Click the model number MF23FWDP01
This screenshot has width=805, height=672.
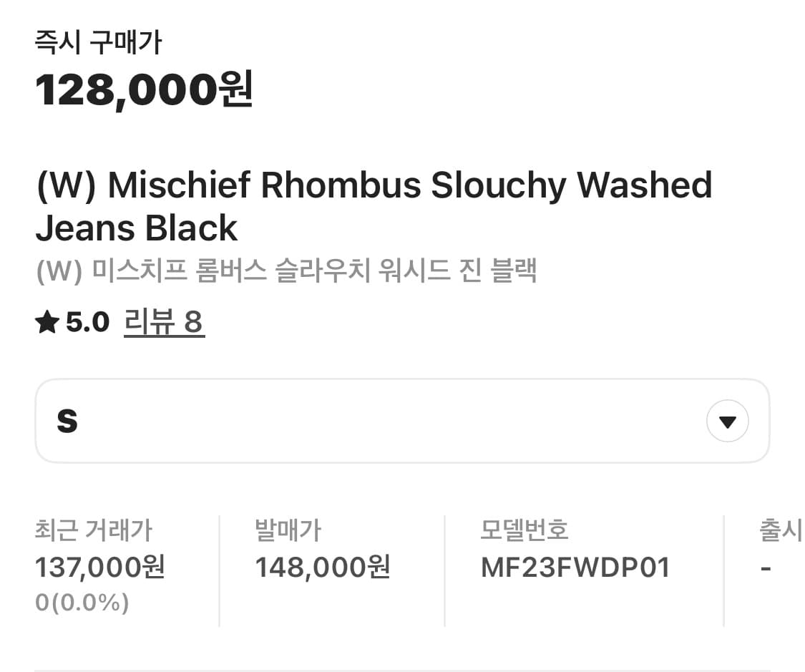[575, 568]
